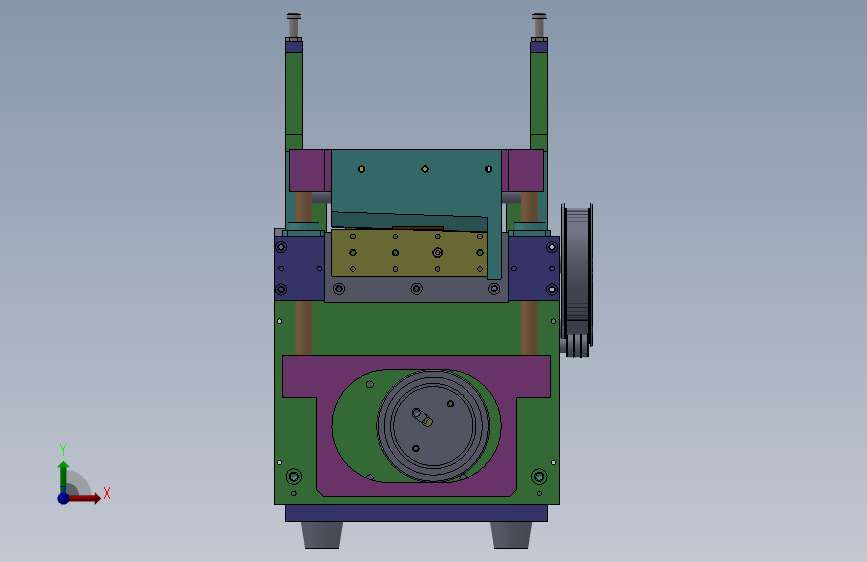867x562 pixels.
Task: Select the lower-right socket bolt on the green plate
Action: (539, 476)
